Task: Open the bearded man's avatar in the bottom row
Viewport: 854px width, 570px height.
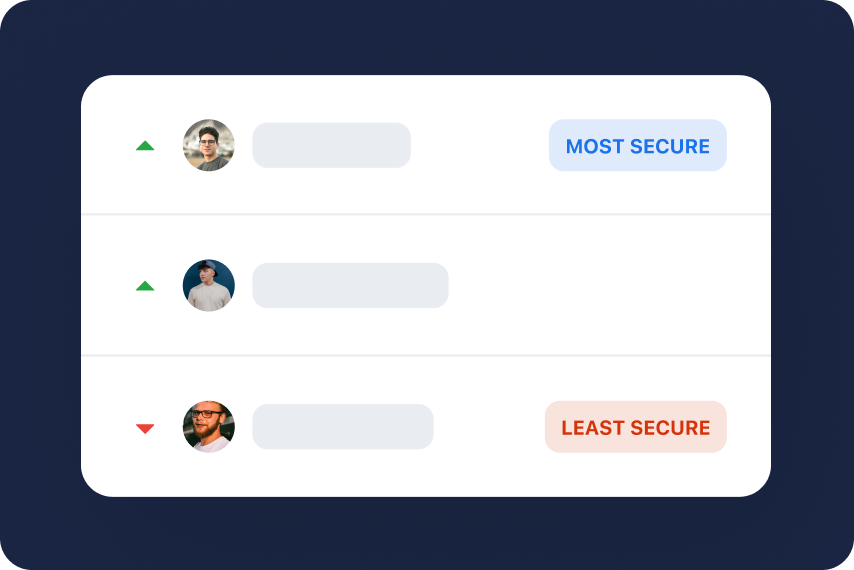Action: point(209,427)
